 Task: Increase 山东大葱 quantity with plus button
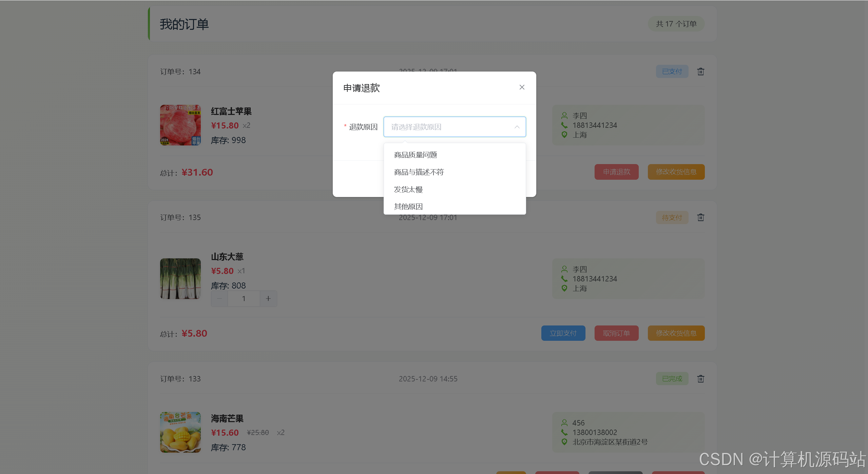tap(268, 299)
